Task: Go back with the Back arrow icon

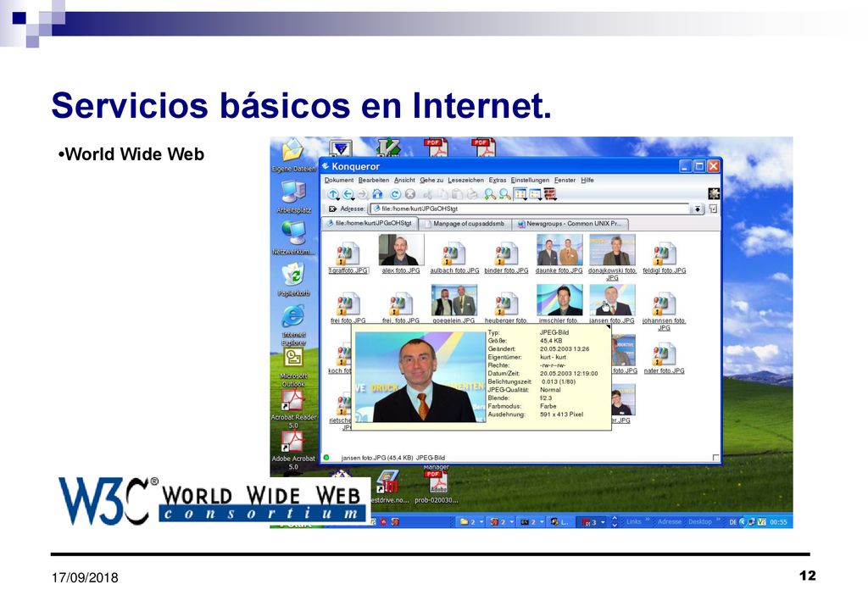Action: coord(348,194)
